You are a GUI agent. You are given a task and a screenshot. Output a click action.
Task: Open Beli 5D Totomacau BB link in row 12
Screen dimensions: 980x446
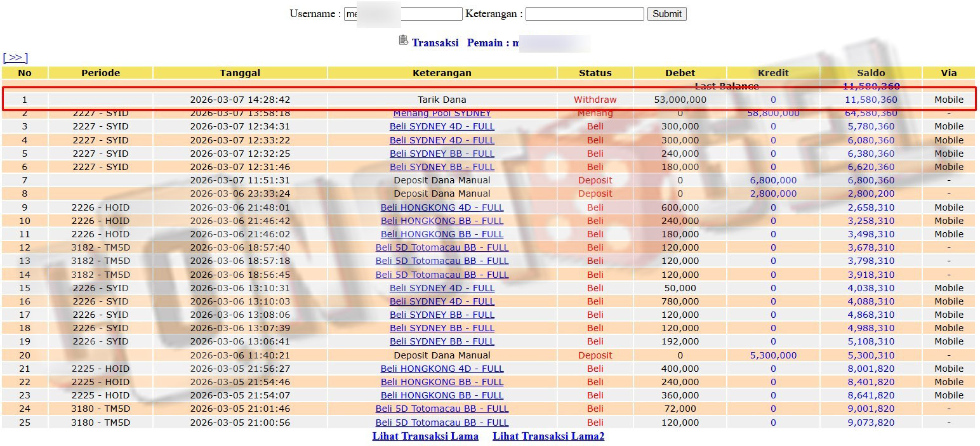[x=442, y=247]
